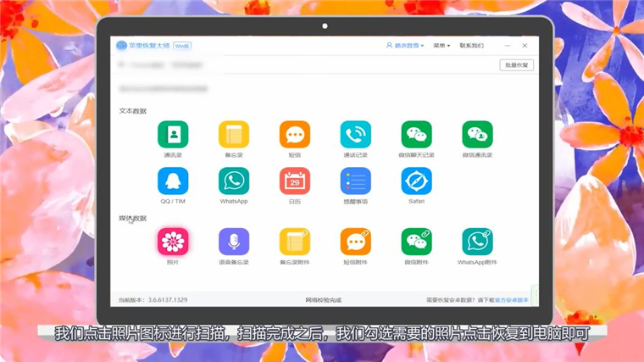644x362 pixels.
Task: Open the 通话记录 call history icon
Action: 355,134
